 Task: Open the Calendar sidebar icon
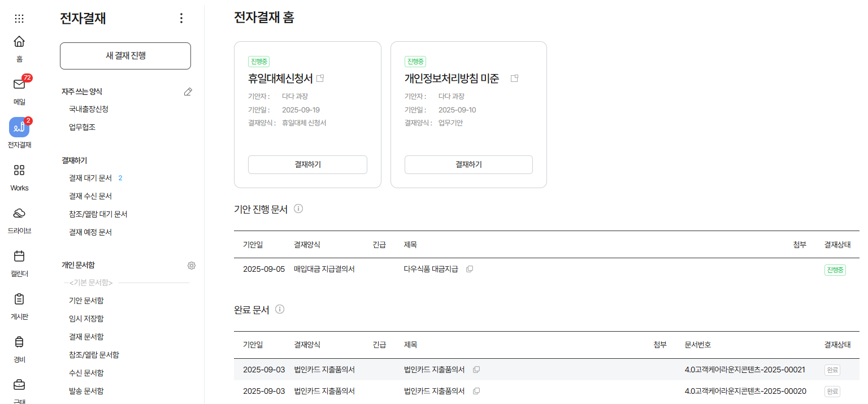tap(19, 257)
